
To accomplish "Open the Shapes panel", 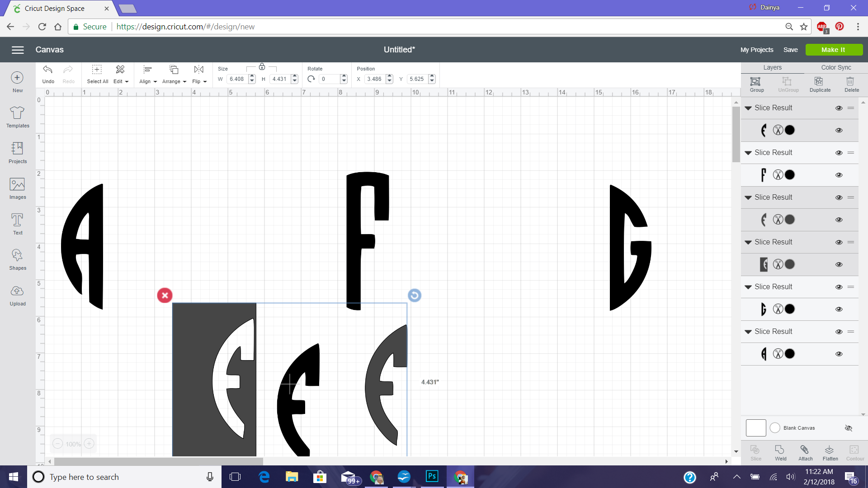I will [x=18, y=259].
